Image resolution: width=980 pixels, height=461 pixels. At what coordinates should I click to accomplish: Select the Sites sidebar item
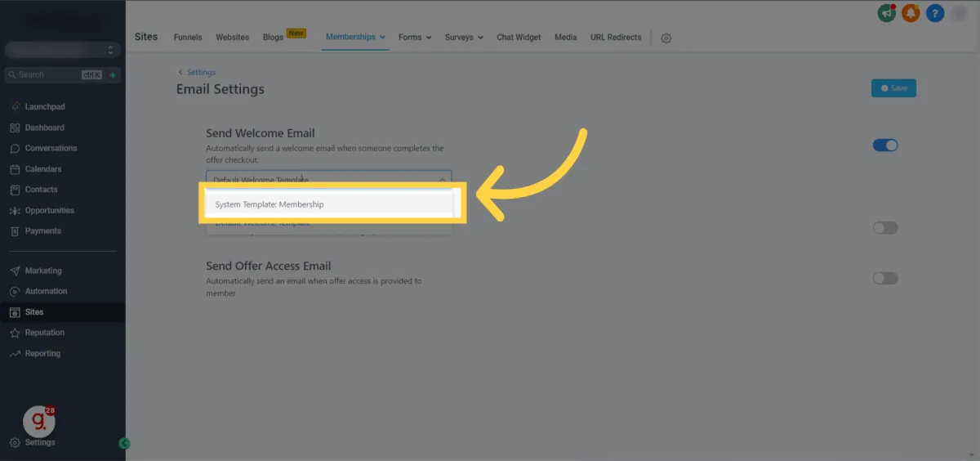(63, 312)
